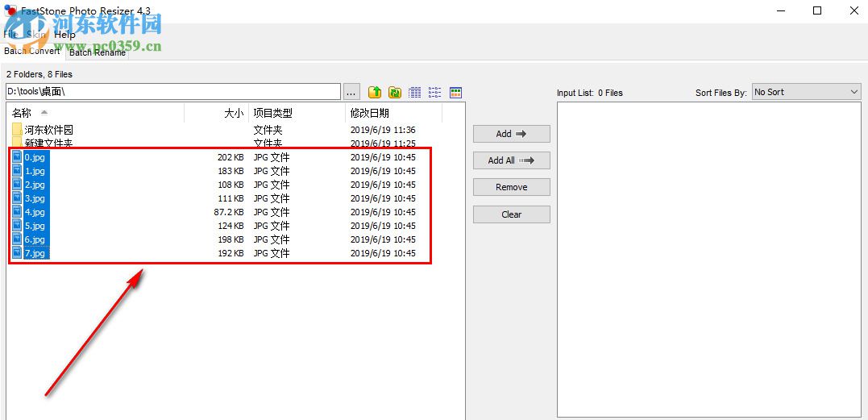Click the 108 KB size cell
This screenshot has width=868, height=420.
pyautogui.click(x=230, y=185)
